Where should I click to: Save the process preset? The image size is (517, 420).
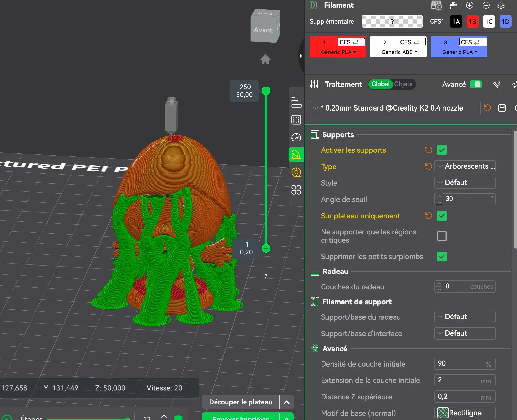(x=502, y=108)
